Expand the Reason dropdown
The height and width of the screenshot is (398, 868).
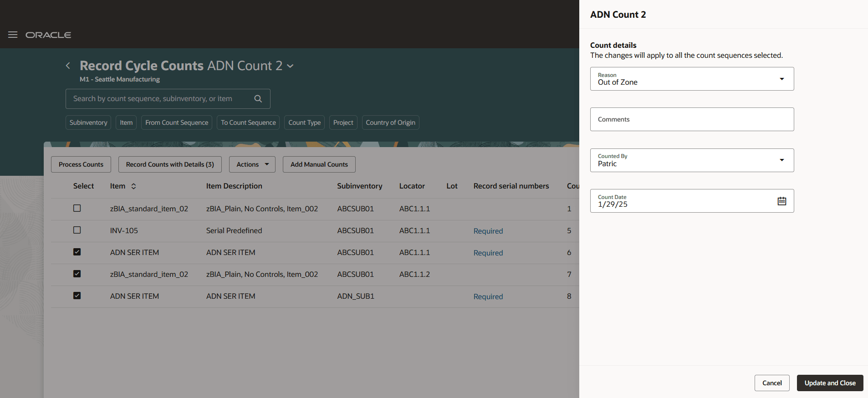coord(781,79)
